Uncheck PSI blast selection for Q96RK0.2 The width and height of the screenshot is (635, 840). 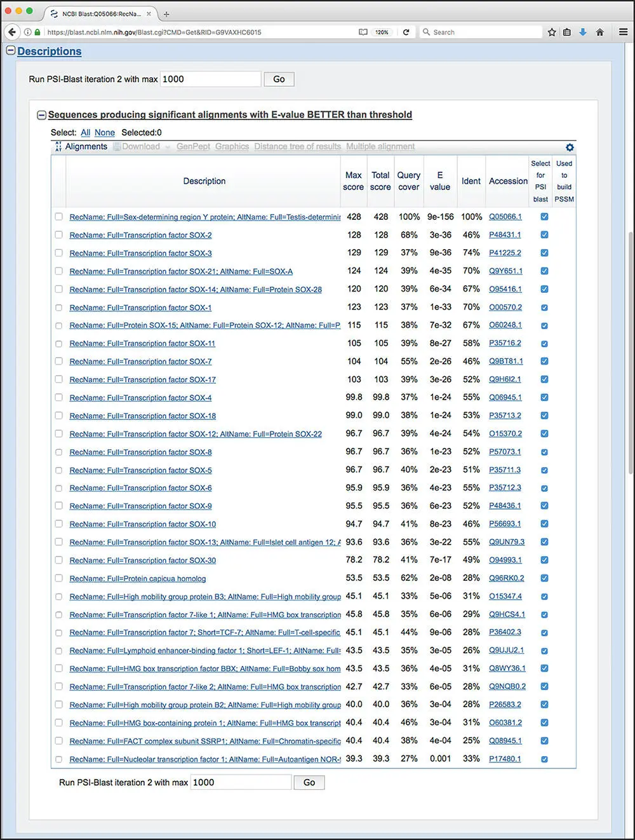(544, 578)
